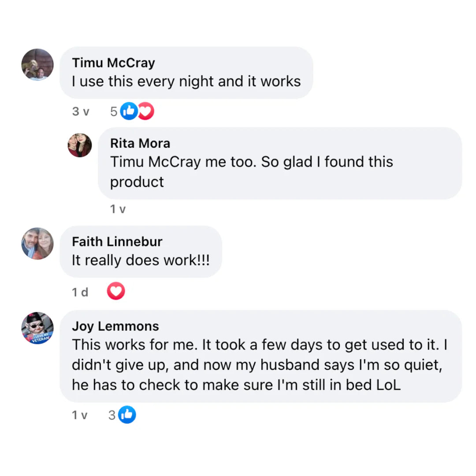Click the heart reaction under Faith Linnebur's comment
The width and height of the screenshot is (476, 476).
point(116,291)
